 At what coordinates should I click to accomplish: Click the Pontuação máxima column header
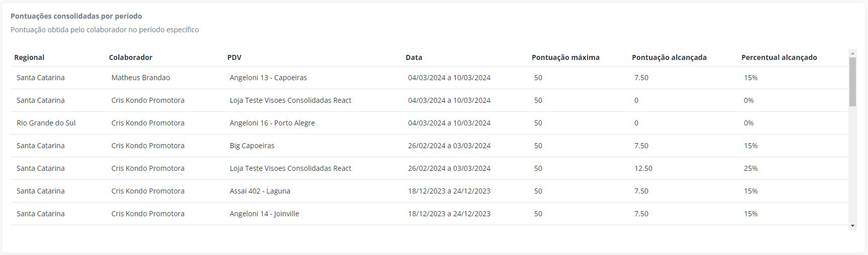pyautogui.click(x=565, y=57)
